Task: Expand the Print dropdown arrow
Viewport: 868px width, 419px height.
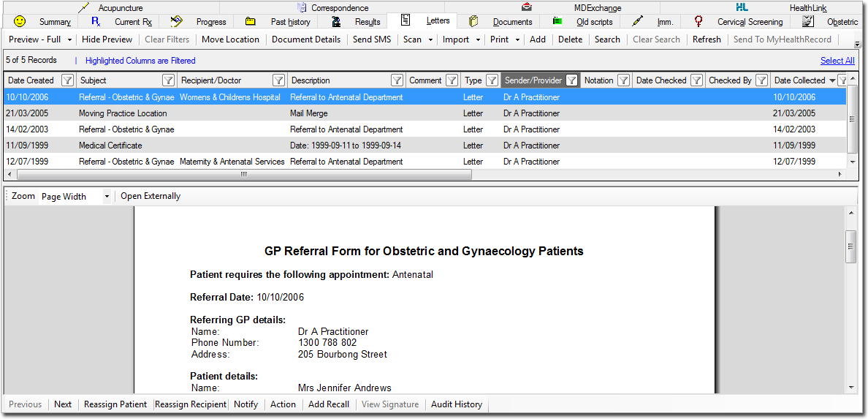Action: click(517, 39)
